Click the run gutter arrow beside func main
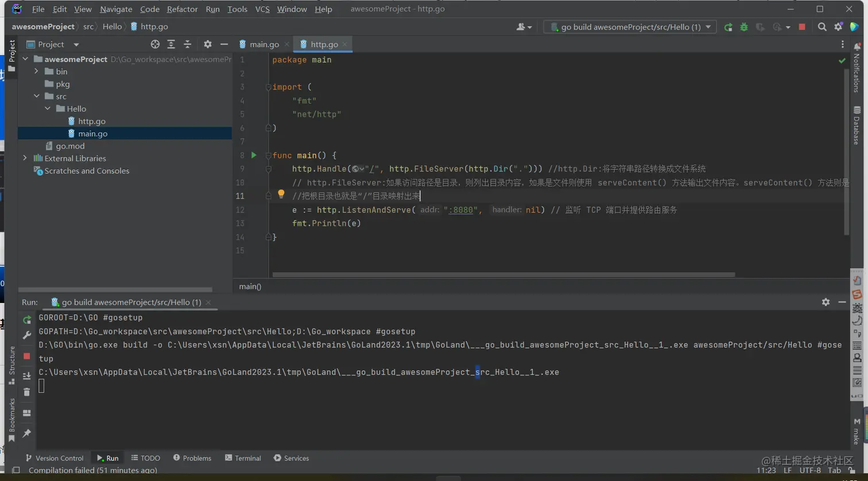The width and height of the screenshot is (868, 481). pyautogui.click(x=254, y=155)
